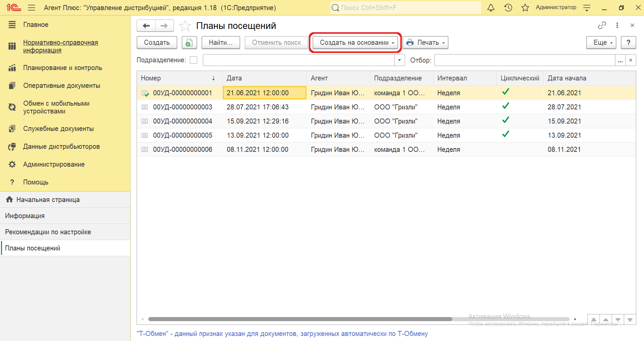Open Служебные документы icon
The width and height of the screenshot is (644, 341).
tap(12, 129)
